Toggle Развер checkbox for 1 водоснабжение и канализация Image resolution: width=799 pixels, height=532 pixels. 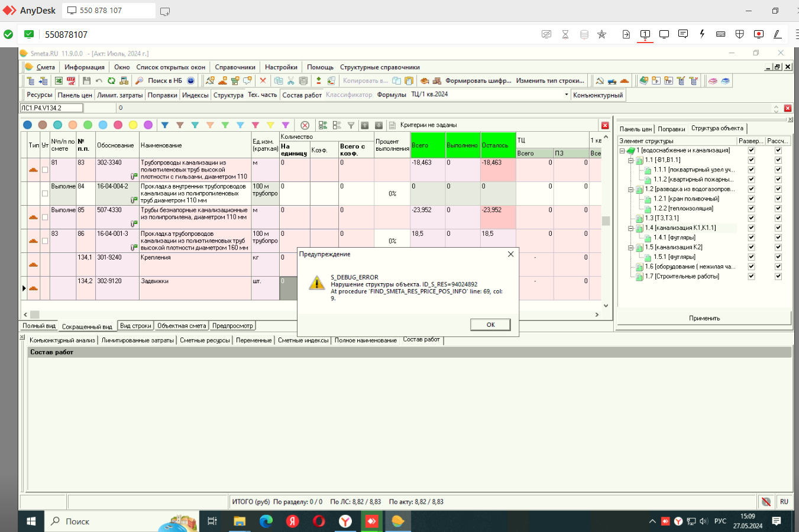point(752,150)
